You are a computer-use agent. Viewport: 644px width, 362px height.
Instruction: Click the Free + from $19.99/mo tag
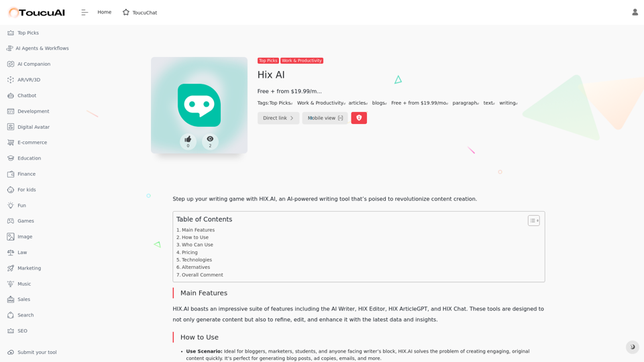419,103
